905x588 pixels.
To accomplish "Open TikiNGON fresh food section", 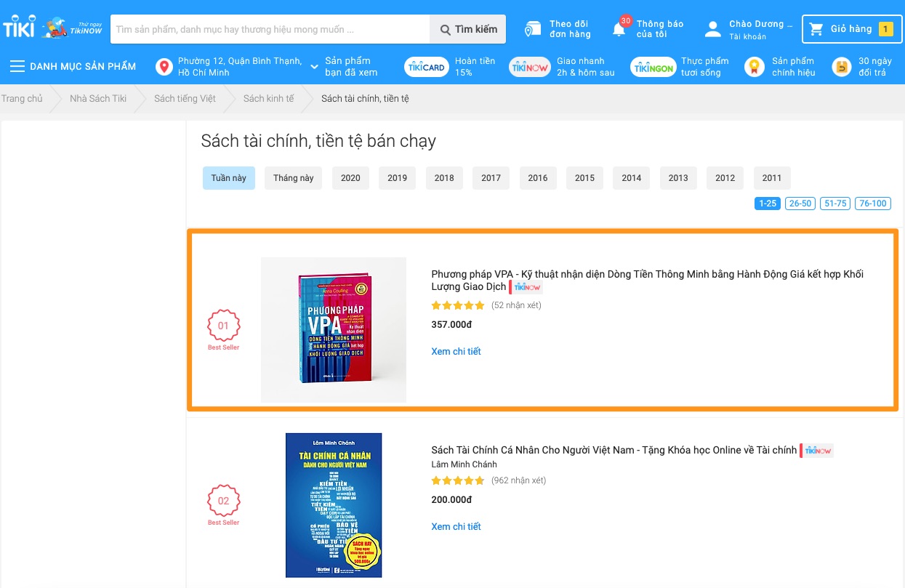I will (653, 66).
